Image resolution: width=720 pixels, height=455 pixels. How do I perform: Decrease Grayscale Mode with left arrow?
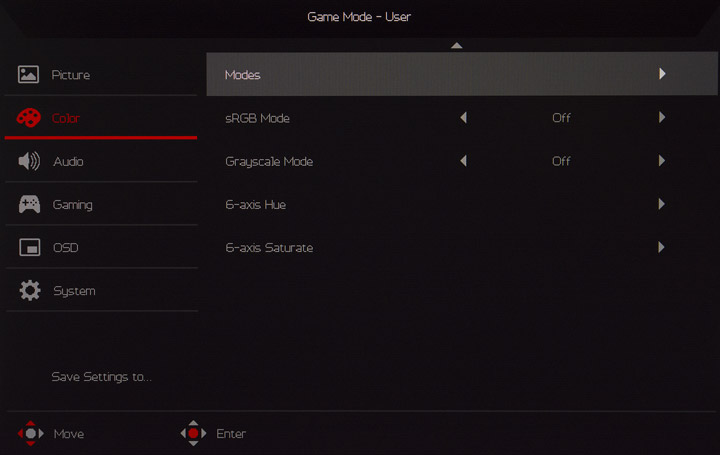pyautogui.click(x=463, y=161)
